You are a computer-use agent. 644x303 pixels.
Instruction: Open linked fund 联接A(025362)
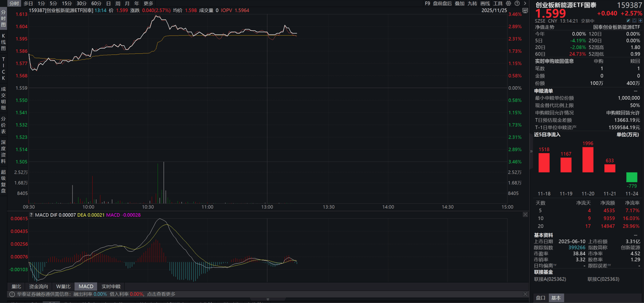pos(550,279)
